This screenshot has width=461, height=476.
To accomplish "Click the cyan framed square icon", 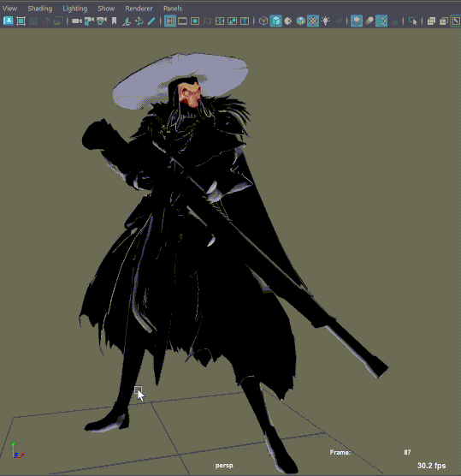I will [21, 21].
